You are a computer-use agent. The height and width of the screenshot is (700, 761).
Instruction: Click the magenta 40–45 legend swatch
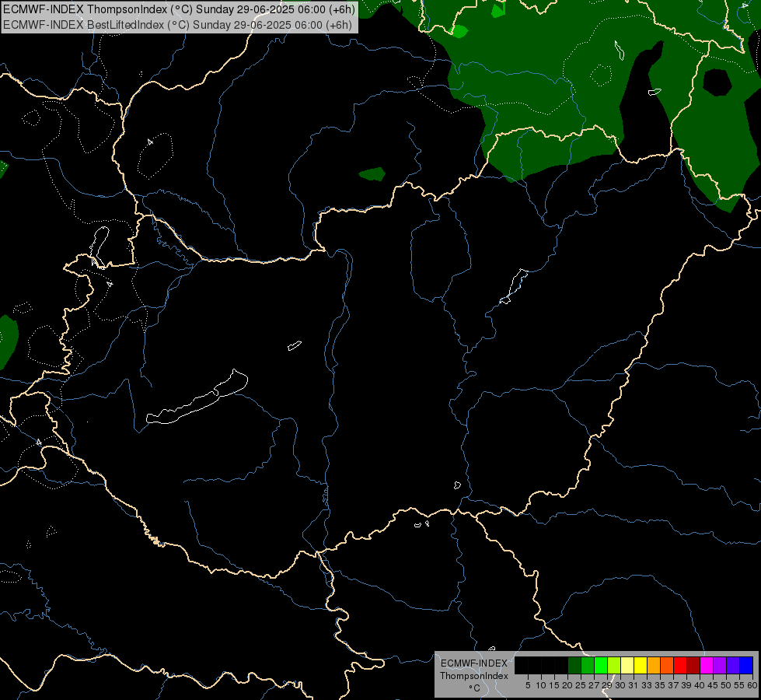[707, 665]
